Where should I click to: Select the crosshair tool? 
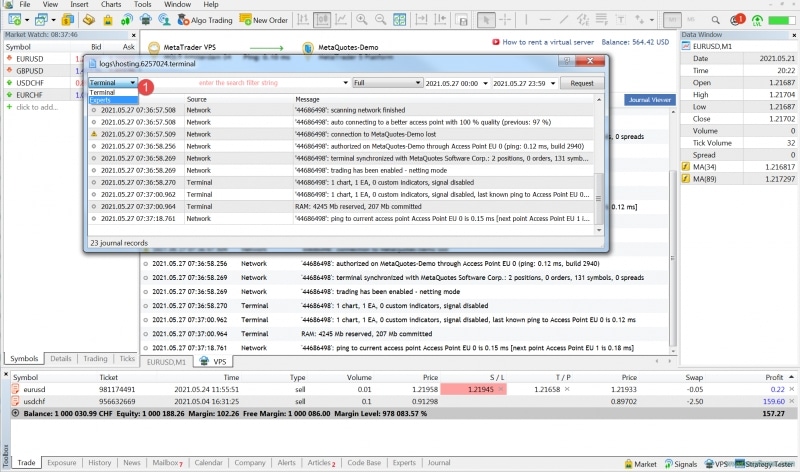[505, 20]
